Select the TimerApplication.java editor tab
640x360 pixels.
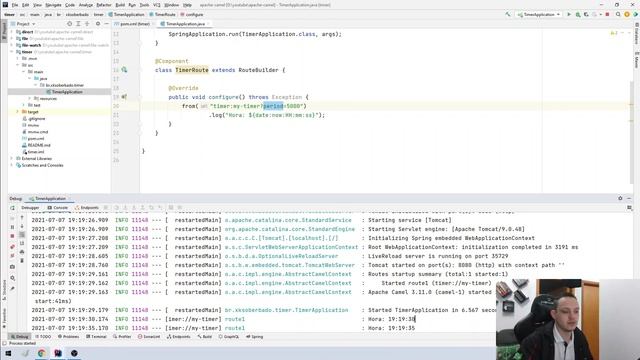point(185,24)
